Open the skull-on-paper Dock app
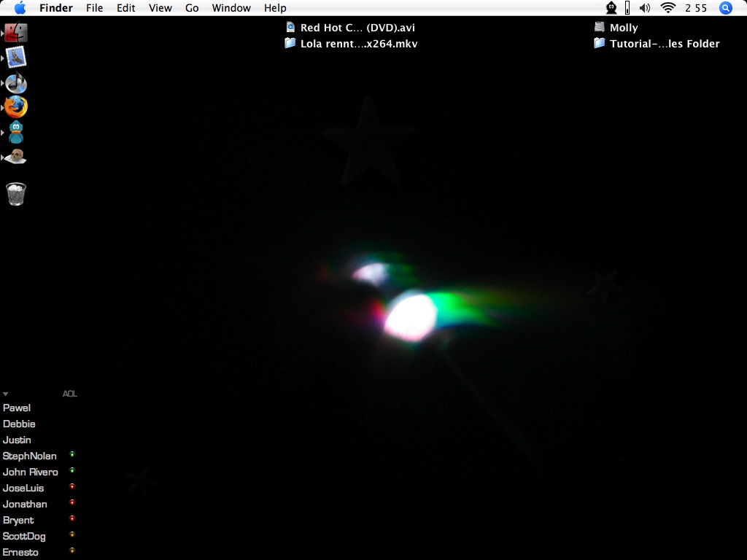The height and width of the screenshot is (560, 747). pyautogui.click(x=15, y=156)
